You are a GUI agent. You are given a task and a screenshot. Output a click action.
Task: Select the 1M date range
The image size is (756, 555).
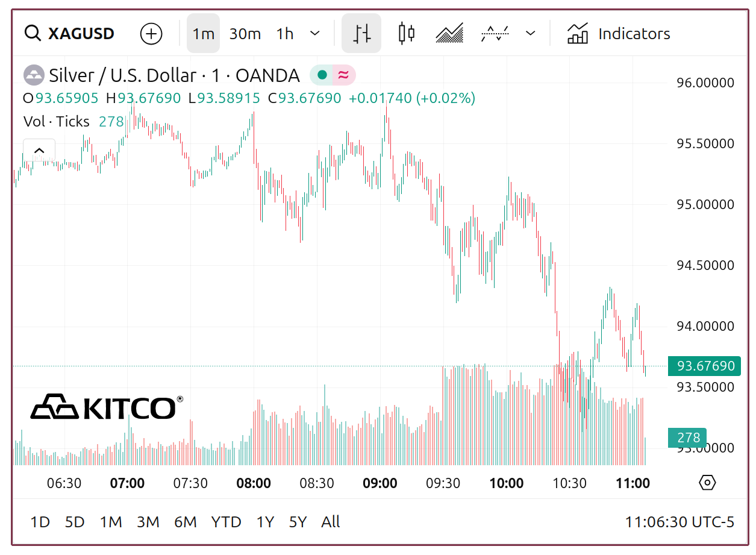click(x=111, y=522)
